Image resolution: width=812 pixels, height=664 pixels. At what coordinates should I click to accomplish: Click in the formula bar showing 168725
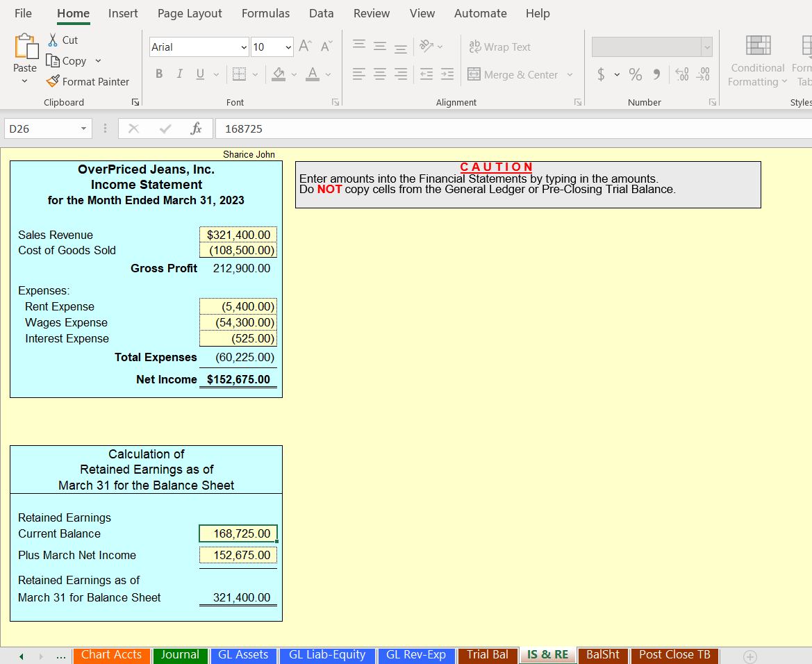pyautogui.click(x=513, y=128)
